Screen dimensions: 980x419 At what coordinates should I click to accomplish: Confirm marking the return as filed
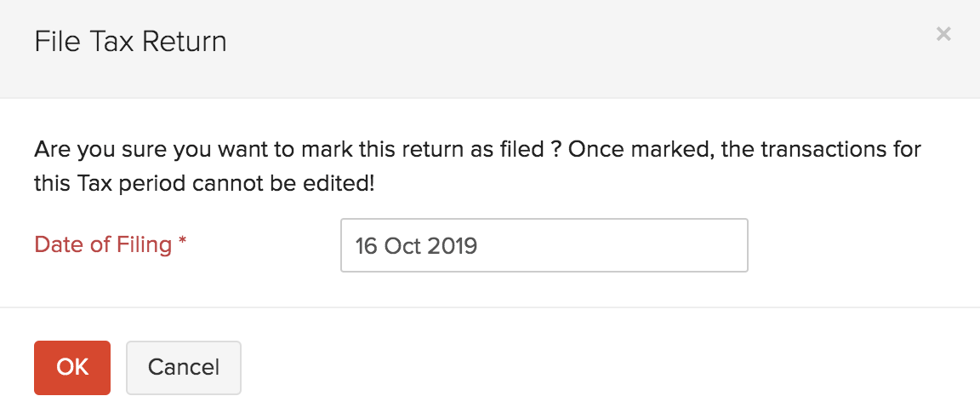(x=72, y=367)
